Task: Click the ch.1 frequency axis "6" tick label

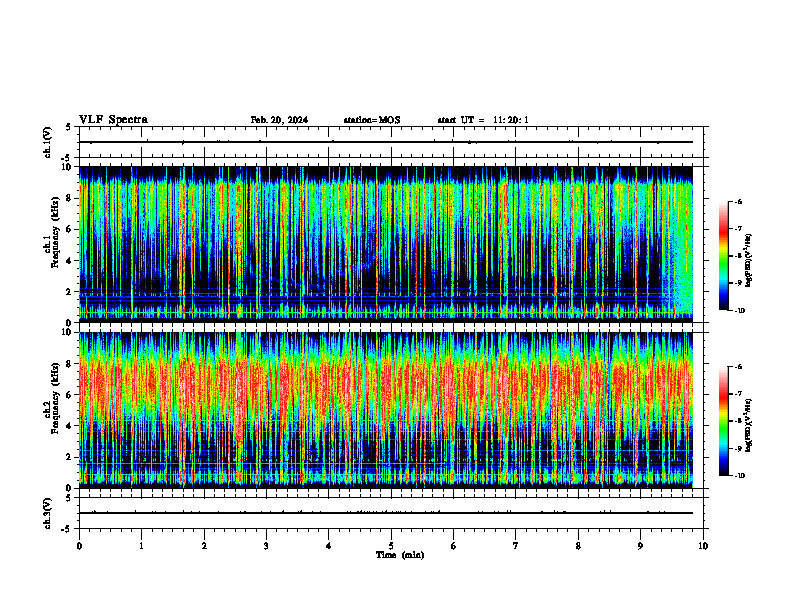Action: 70,230
